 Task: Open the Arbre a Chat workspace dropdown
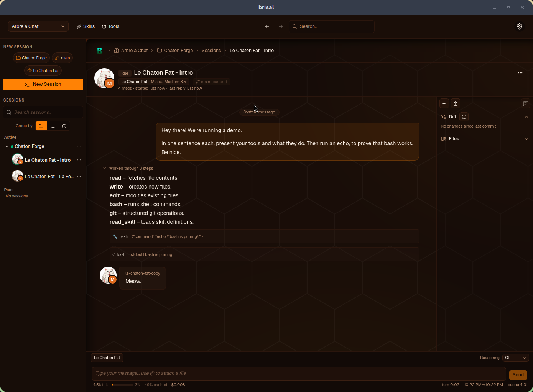(38, 26)
